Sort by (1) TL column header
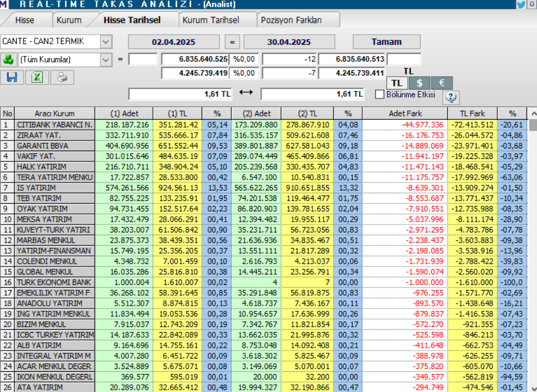 click(x=178, y=114)
